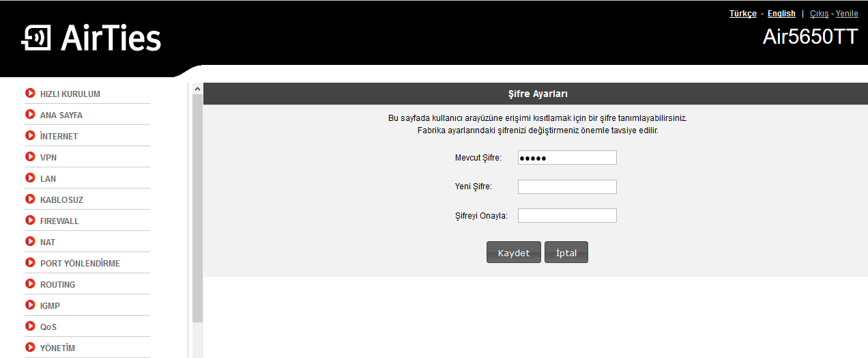This screenshot has width=868, height=358.
Task: Click the red arrow icon beside VPN
Action: point(30,157)
